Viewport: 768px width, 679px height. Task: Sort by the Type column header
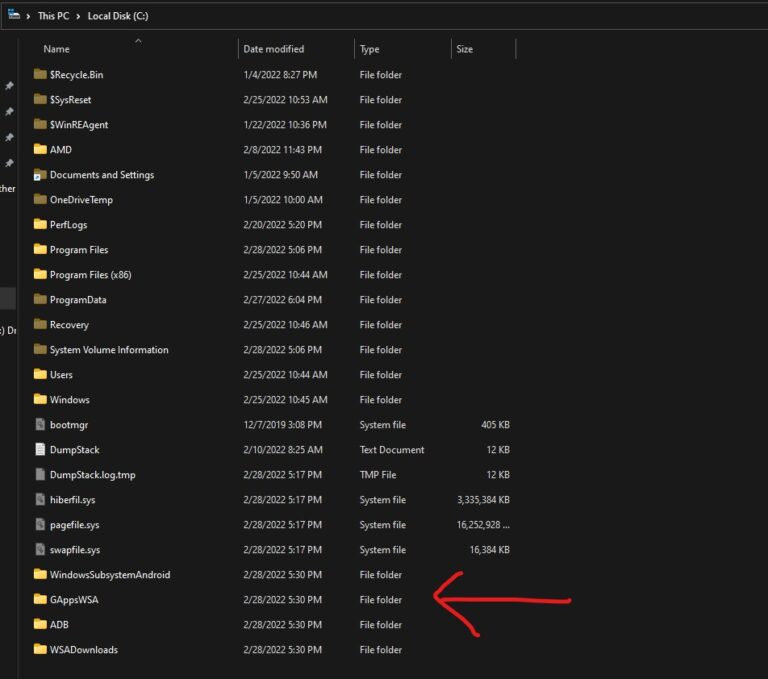click(x=369, y=49)
